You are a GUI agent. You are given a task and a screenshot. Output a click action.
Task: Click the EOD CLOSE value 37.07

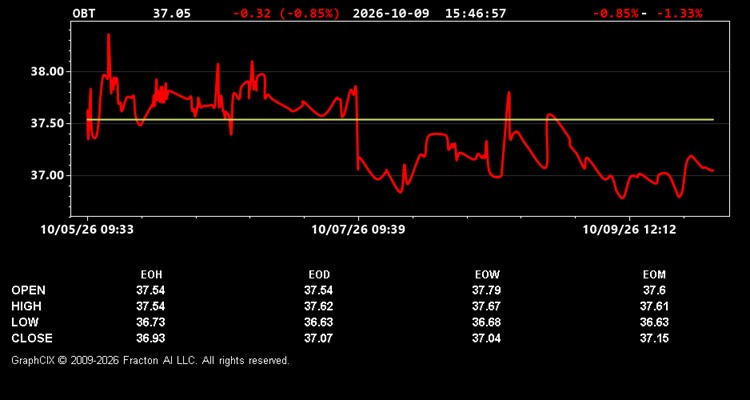coord(319,338)
